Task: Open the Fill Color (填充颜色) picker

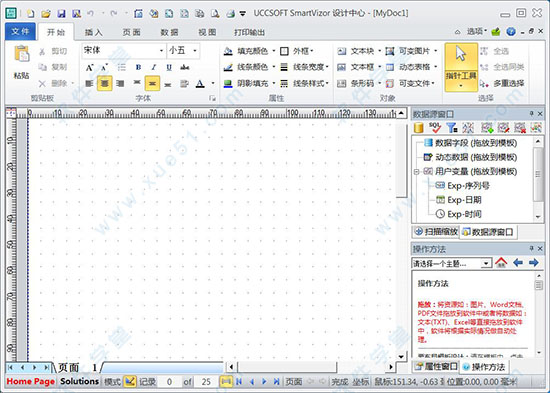Action: pos(249,51)
